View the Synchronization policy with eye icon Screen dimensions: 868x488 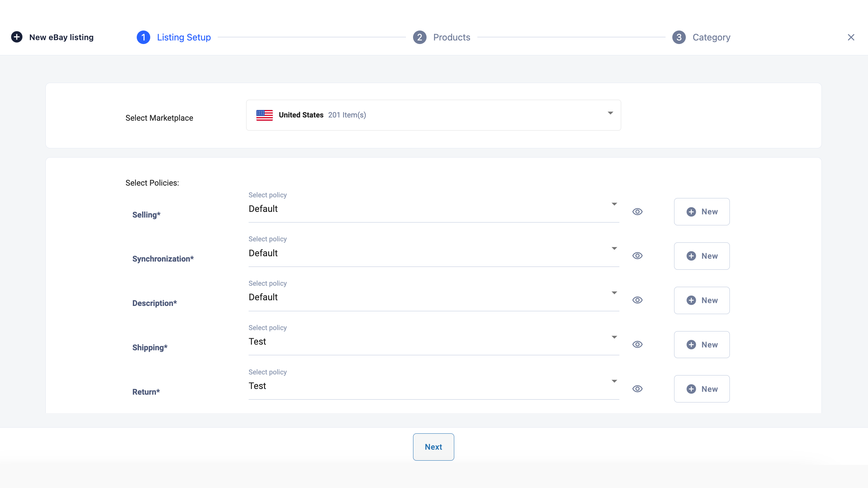[x=638, y=256]
